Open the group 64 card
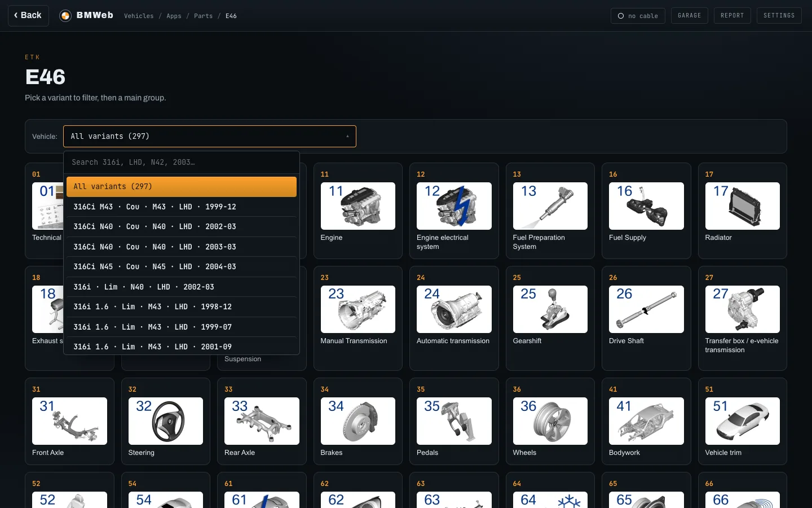812x508 pixels. pos(550,491)
